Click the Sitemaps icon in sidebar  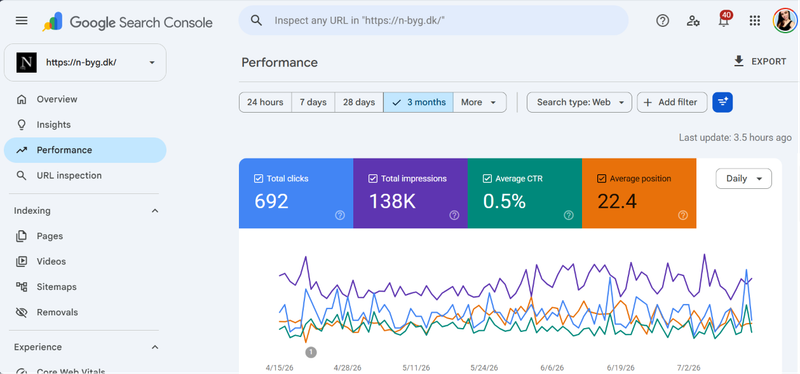(21, 287)
